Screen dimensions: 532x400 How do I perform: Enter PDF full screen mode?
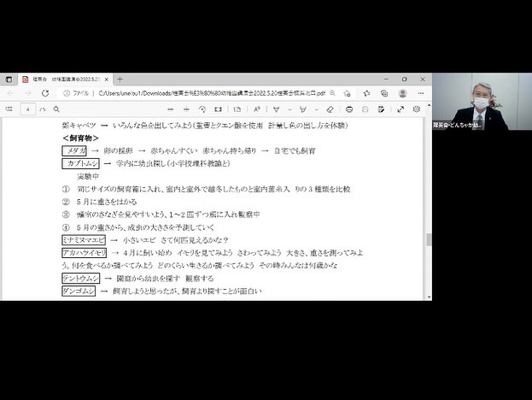click(x=400, y=109)
